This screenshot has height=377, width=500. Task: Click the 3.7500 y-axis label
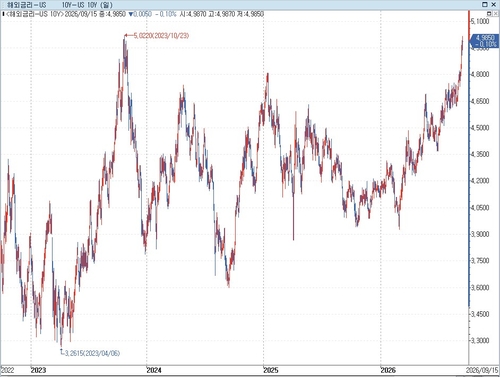(480, 260)
